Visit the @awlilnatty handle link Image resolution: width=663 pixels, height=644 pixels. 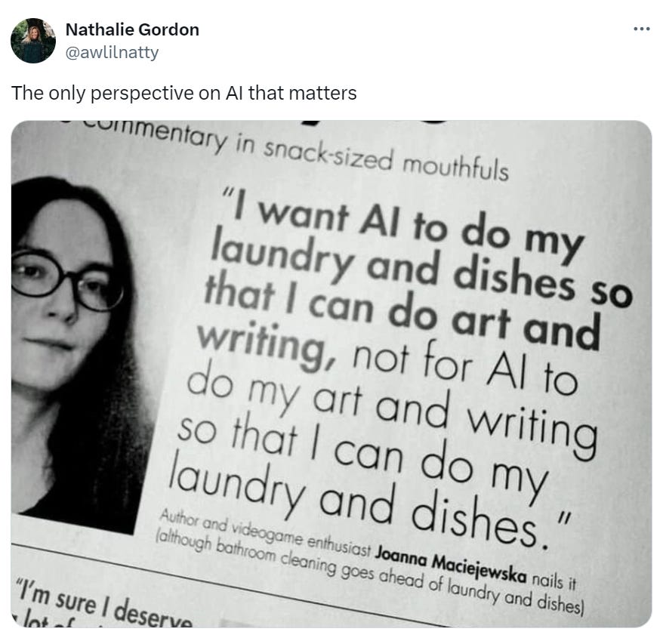tap(112, 52)
